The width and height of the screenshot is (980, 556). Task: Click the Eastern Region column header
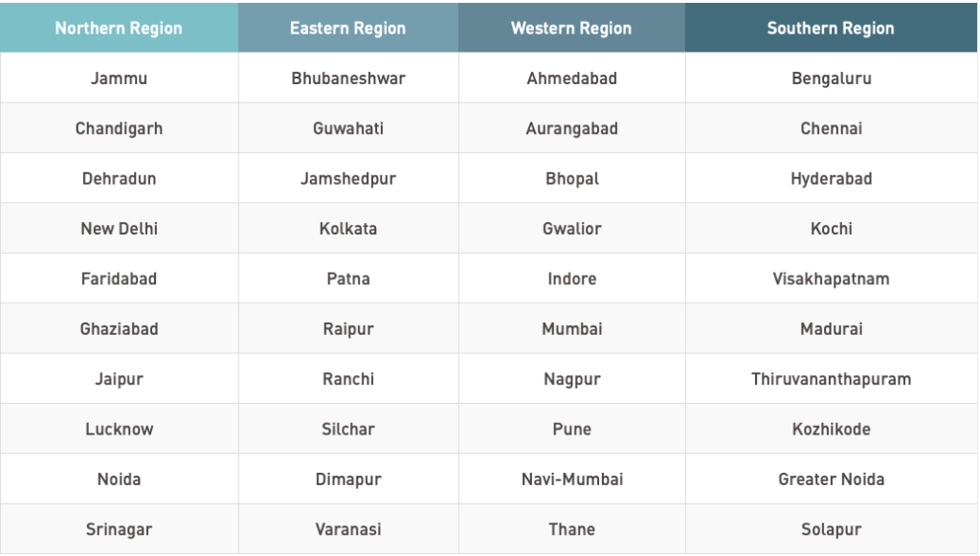pos(348,28)
